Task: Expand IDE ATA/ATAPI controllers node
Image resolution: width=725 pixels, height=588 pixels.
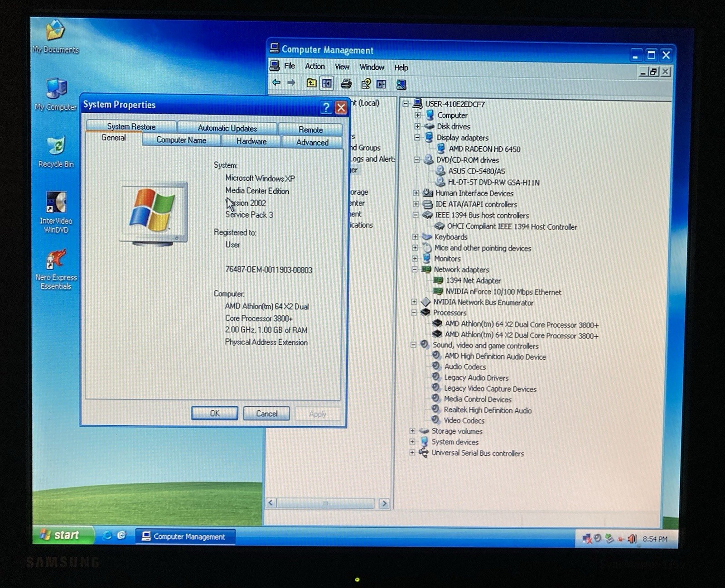Action: pos(416,204)
